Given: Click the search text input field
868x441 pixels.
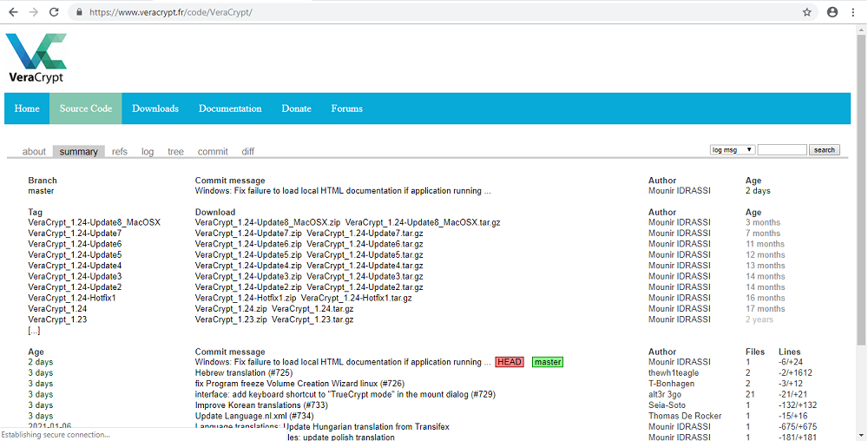Looking at the screenshot, I should click(782, 150).
